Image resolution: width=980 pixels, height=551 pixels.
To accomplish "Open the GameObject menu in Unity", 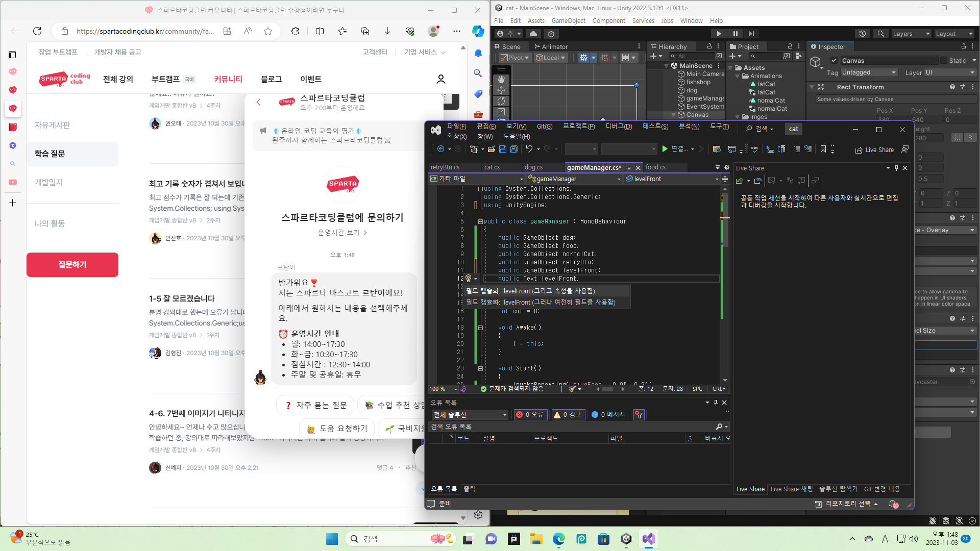I will click(x=569, y=21).
